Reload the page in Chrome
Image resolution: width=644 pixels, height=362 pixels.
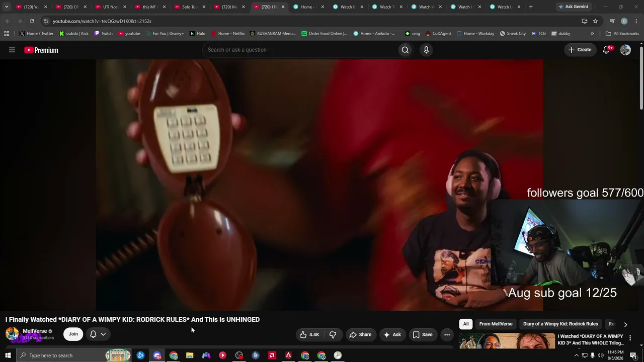coord(32,21)
